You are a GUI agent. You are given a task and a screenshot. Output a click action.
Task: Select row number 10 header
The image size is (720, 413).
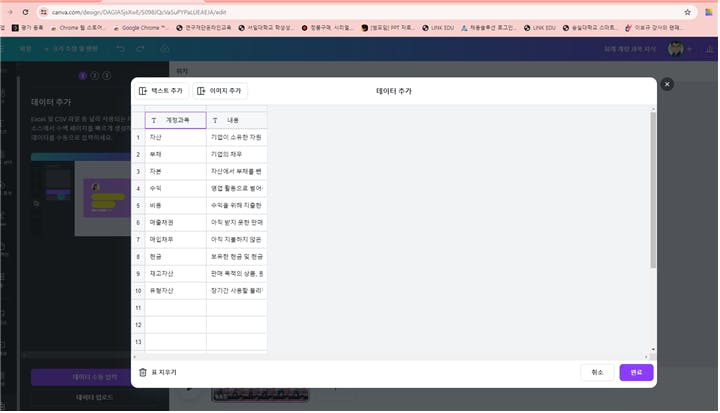coord(138,291)
